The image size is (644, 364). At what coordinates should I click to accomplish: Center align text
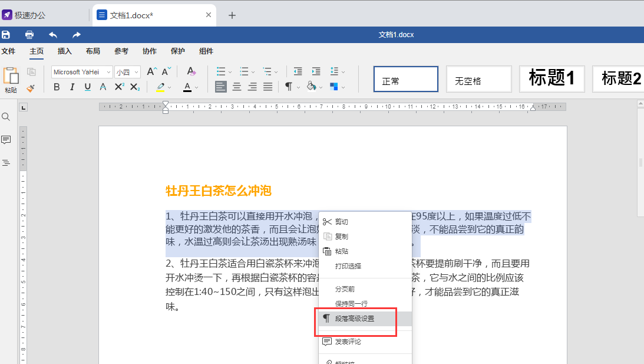click(237, 87)
